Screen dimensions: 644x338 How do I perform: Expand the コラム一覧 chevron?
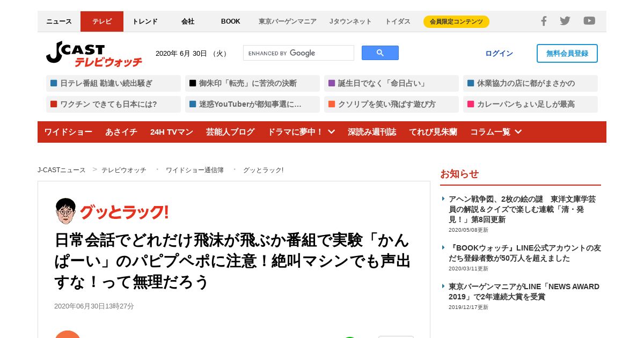(x=518, y=132)
